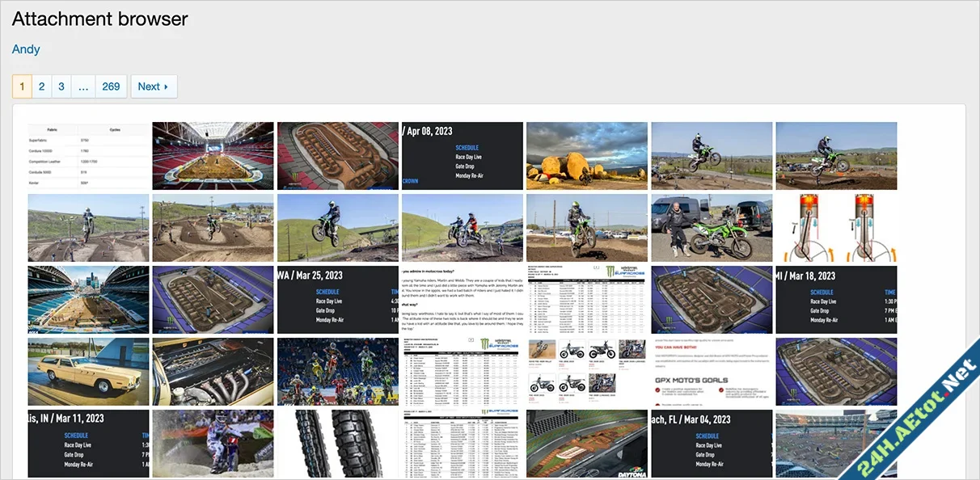Open the GPX Moto's Goals bike lineup graphic

tap(712, 371)
